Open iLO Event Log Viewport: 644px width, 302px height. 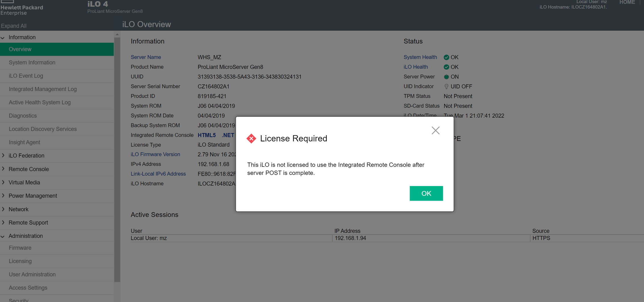click(x=57, y=76)
